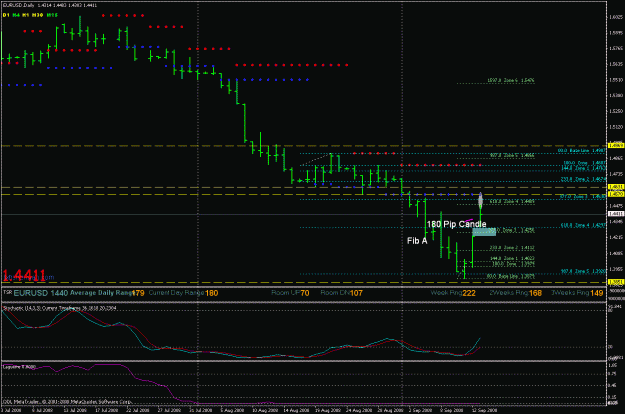Click the green '144.8 Zone 1' Fibonacci label
This screenshot has width=625, height=414.
tap(512, 258)
